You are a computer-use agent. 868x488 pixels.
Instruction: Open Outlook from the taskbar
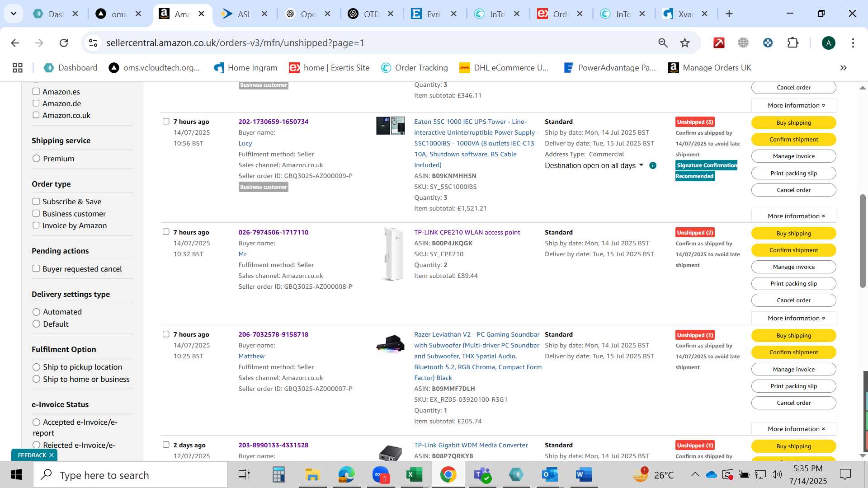coord(550,475)
